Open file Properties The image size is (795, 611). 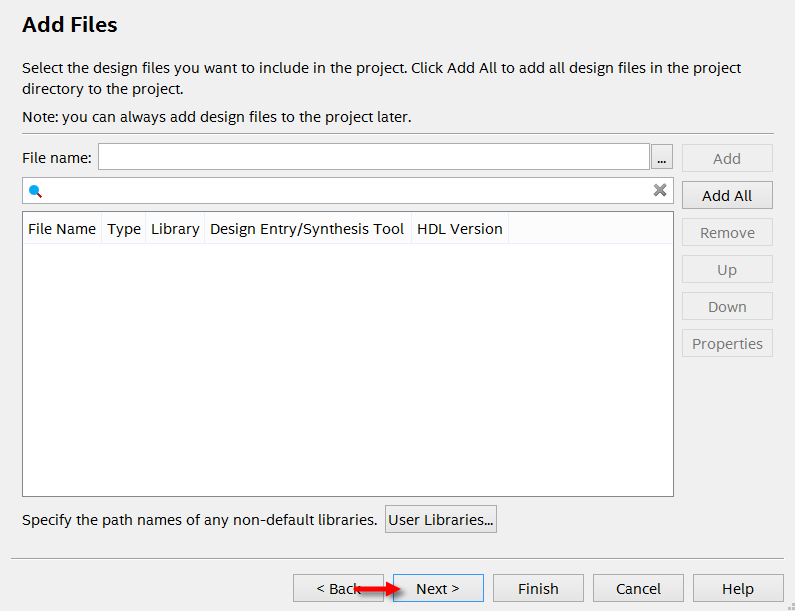click(x=727, y=343)
